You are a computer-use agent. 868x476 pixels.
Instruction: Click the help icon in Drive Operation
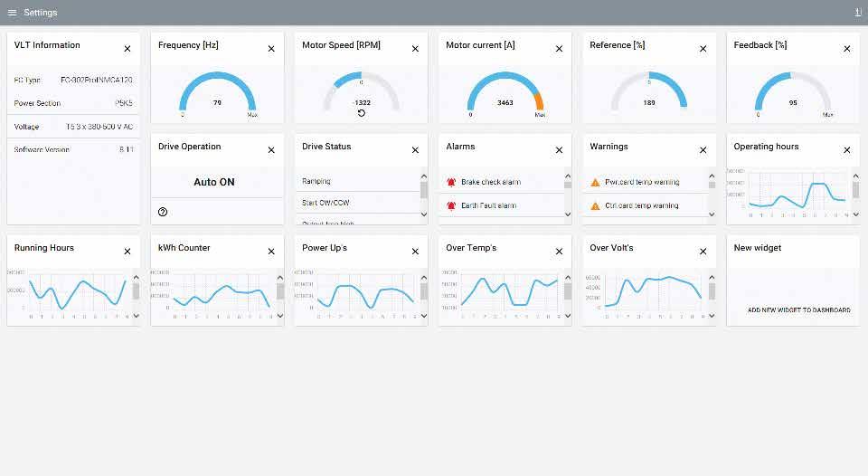click(163, 212)
